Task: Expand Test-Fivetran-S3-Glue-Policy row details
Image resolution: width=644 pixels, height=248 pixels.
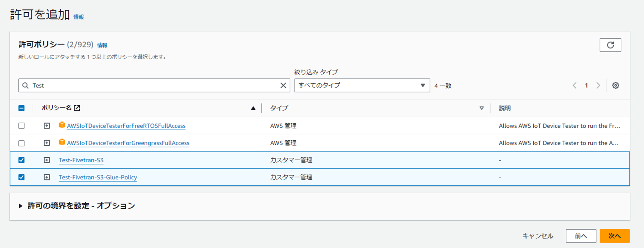Action: (x=47, y=177)
